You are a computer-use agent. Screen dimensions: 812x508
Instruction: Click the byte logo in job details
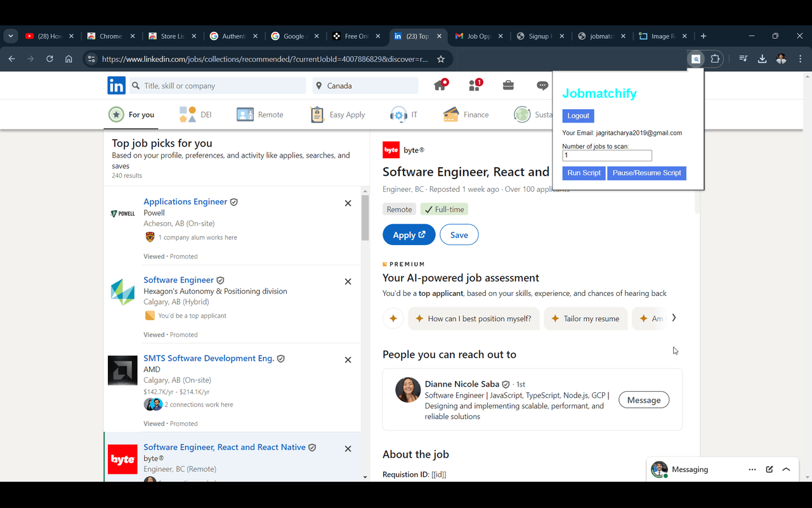[391, 150]
